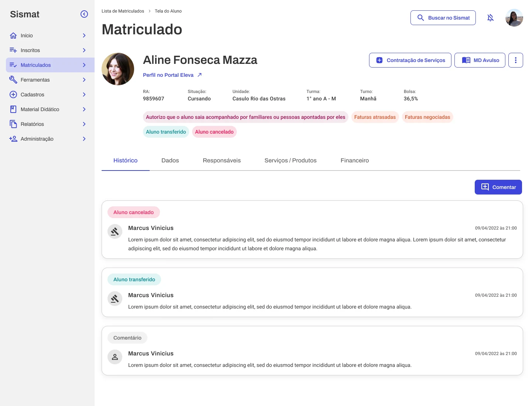Click the Situação value Cursando
The width and height of the screenshot is (532, 406).
(x=199, y=99)
